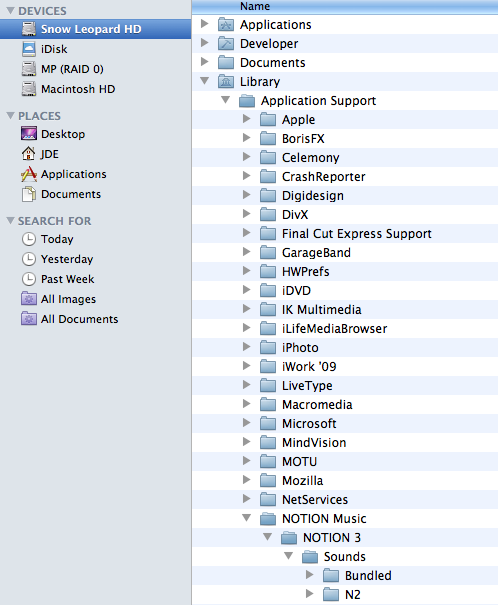This screenshot has width=498, height=605.
Task: Click the JDE home icon
Action: point(29,154)
